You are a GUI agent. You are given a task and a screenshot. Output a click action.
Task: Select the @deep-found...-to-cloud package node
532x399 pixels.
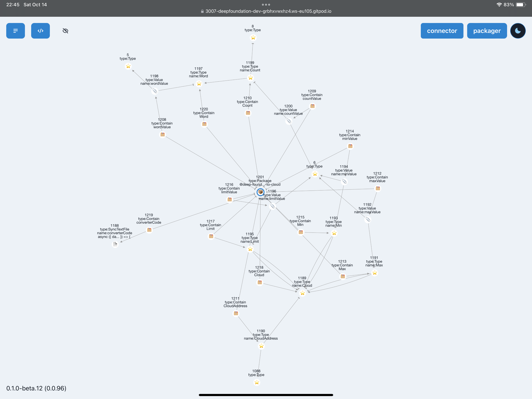click(x=261, y=192)
